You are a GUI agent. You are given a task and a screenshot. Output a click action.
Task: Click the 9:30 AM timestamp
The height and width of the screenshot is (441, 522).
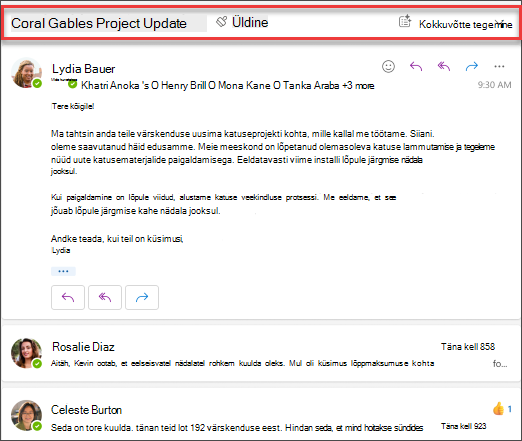495,85
